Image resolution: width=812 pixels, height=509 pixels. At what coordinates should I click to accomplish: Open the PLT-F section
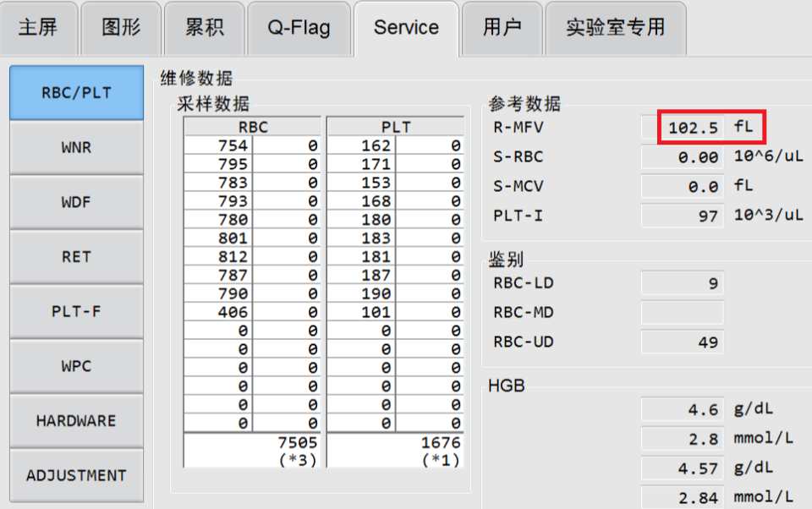(x=76, y=311)
